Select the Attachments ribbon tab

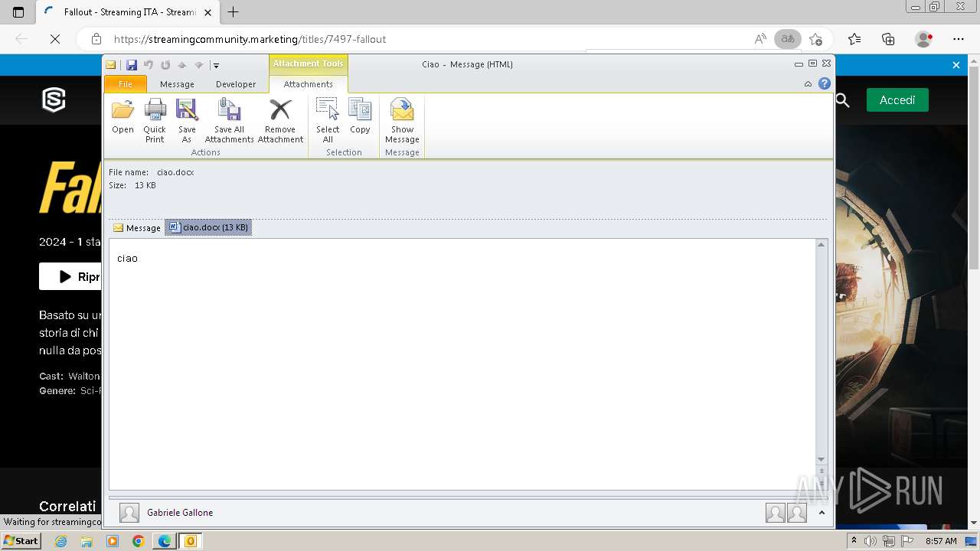point(309,84)
